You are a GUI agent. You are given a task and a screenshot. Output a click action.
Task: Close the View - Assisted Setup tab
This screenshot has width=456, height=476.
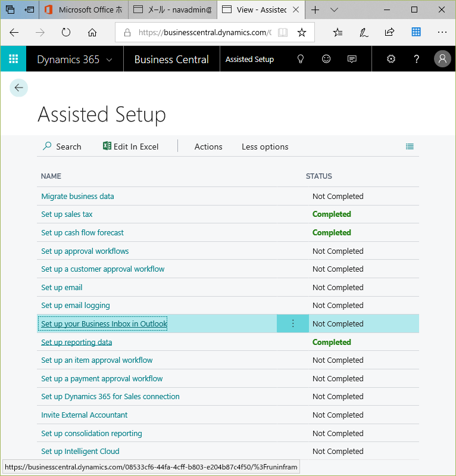tap(296, 10)
